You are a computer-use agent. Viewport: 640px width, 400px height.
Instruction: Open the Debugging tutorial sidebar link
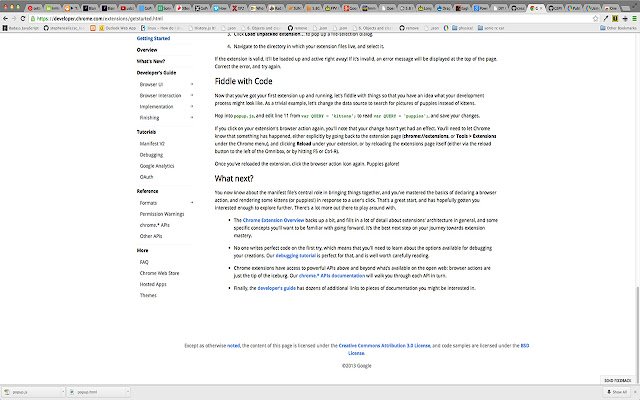(x=151, y=155)
